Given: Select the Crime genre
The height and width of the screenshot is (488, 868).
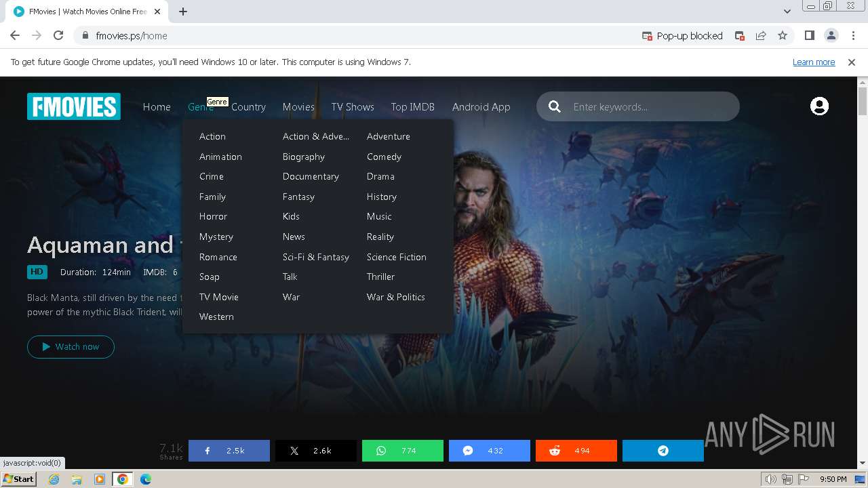Looking at the screenshot, I should coord(212,176).
